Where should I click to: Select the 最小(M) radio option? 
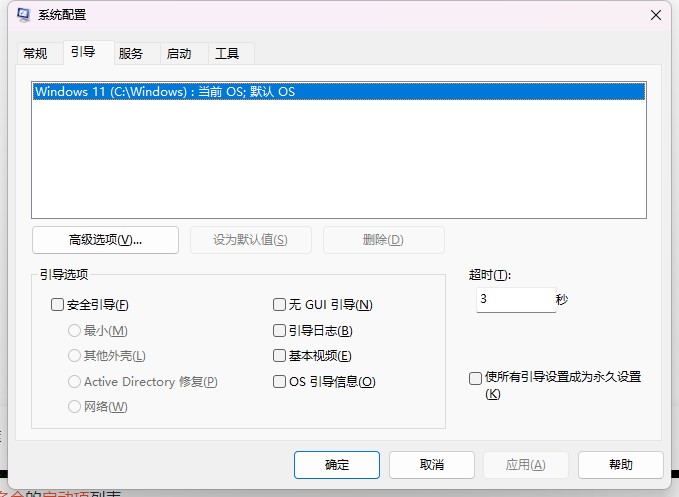point(74,331)
